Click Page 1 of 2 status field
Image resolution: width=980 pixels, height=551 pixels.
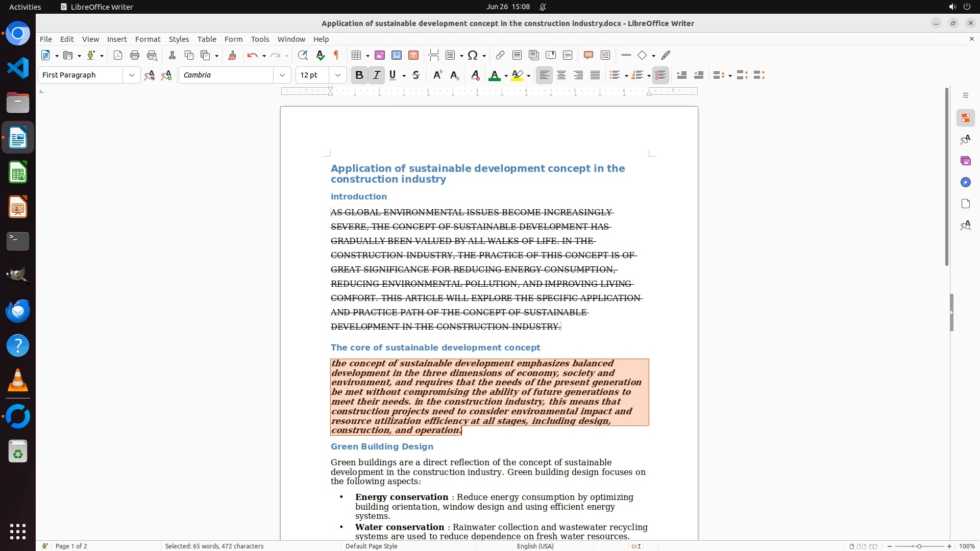(71, 546)
